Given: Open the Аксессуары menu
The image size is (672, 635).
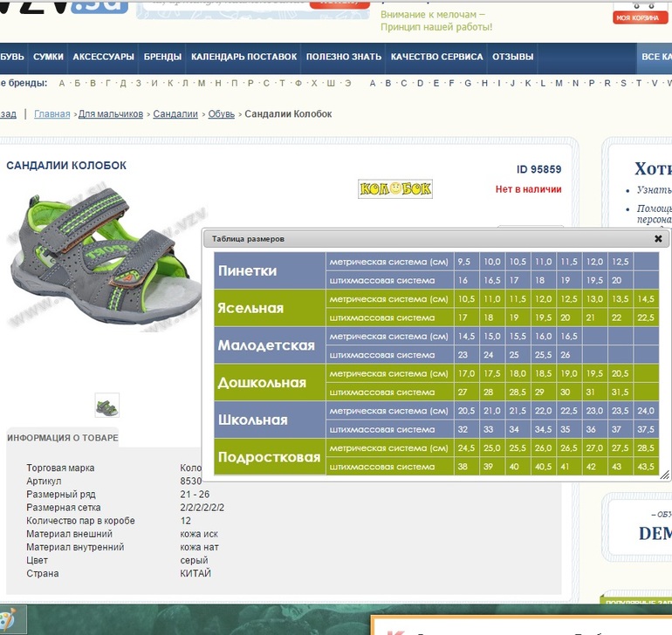Looking at the screenshot, I should [103, 57].
